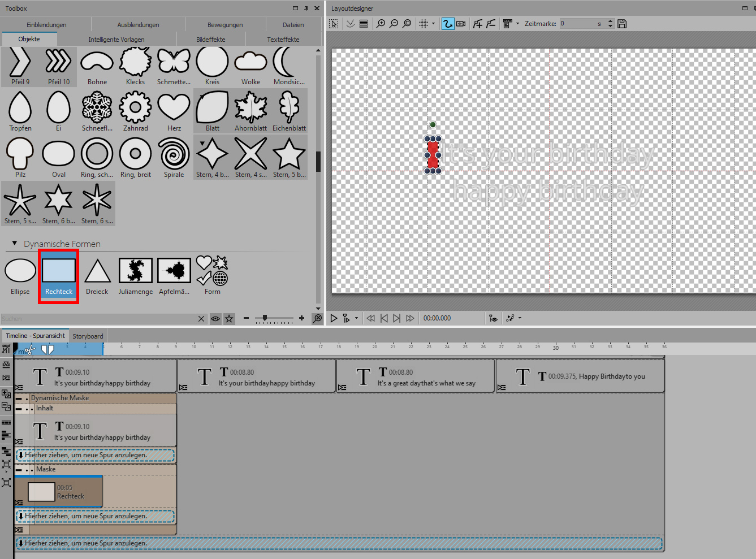Toggle the favorites star filter in Toolbox

tap(229, 319)
